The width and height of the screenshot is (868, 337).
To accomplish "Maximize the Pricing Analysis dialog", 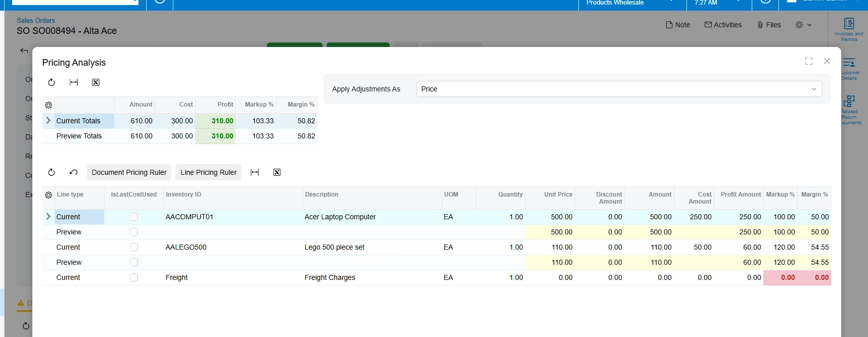I will point(809,61).
